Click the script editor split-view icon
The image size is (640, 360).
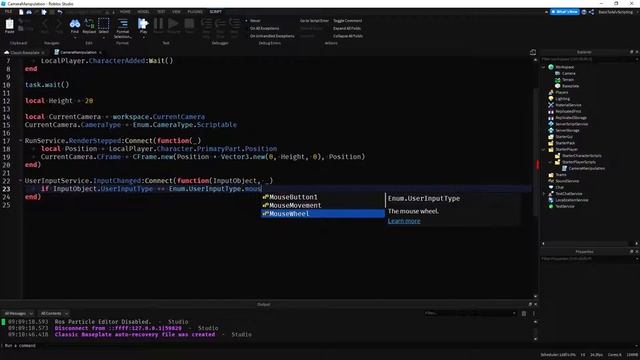pos(533,52)
